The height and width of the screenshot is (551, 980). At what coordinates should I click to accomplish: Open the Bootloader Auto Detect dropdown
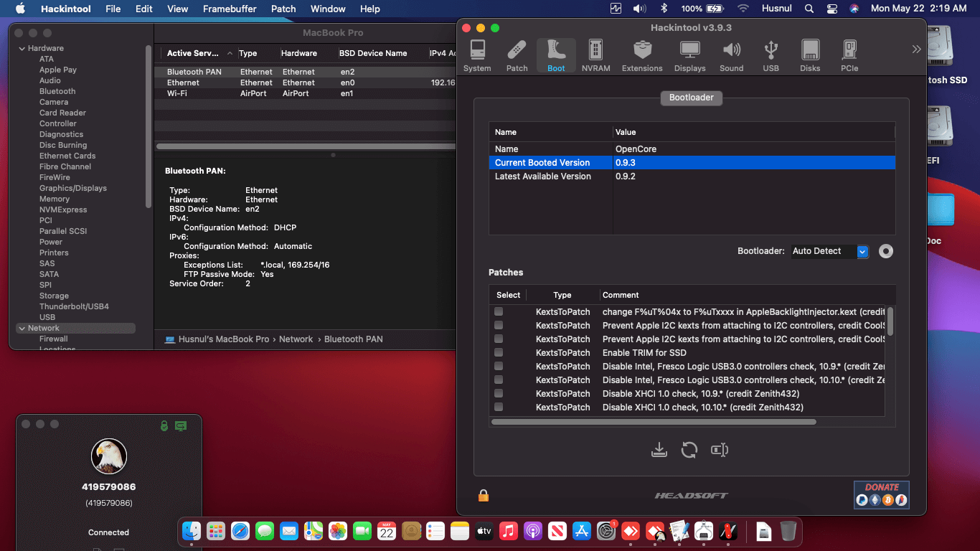click(x=862, y=251)
